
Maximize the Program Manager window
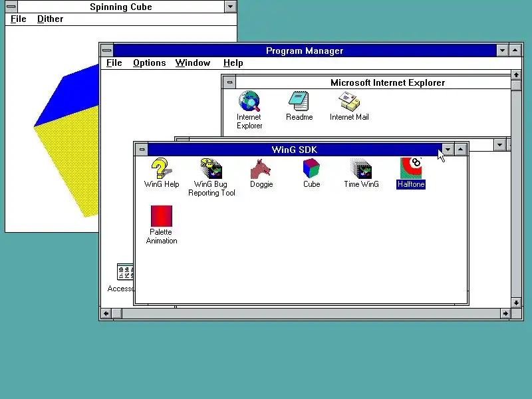(x=515, y=51)
